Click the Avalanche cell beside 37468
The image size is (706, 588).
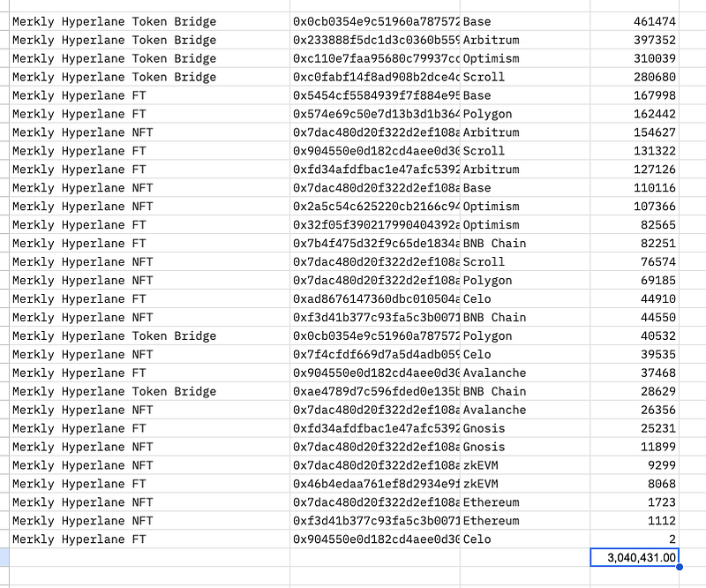[525, 373]
